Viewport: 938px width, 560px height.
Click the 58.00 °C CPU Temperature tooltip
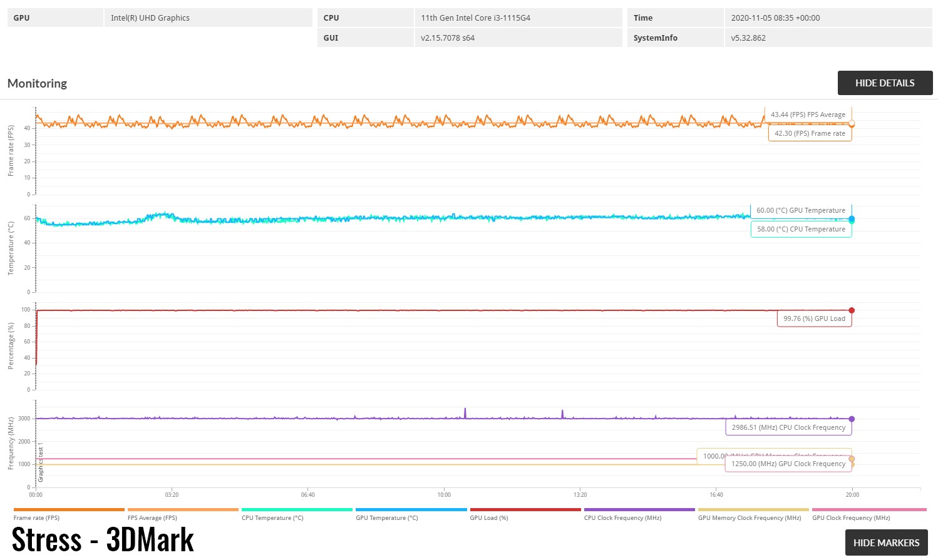[x=801, y=229]
